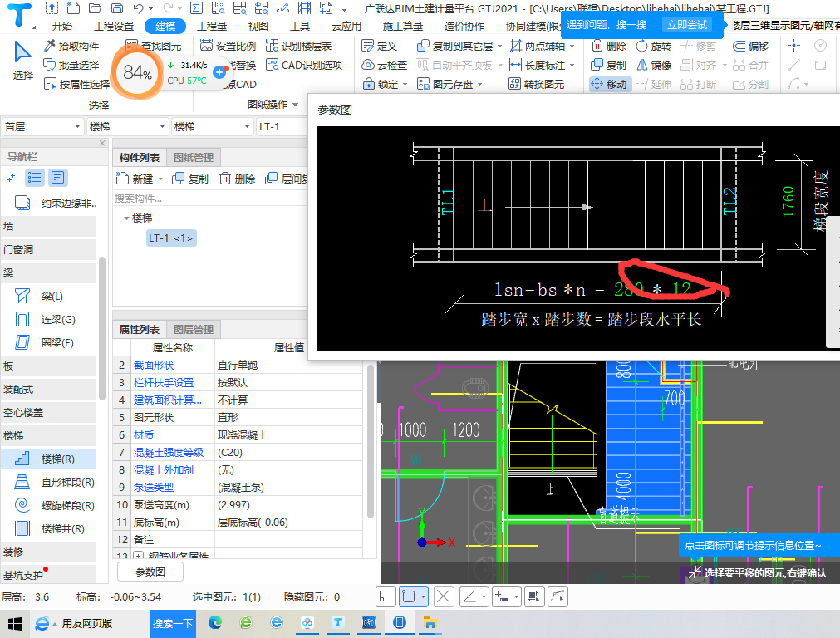Click 识别楼层表 recognize floor table
This screenshot has height=638, width=840.
pyautogui.click(x=299, y=46)
